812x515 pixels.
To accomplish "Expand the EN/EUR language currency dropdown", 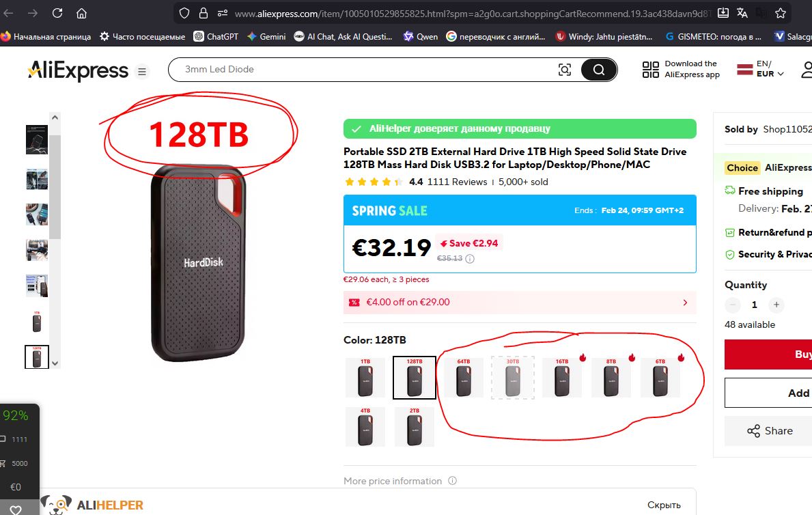I will pos(760,69).
